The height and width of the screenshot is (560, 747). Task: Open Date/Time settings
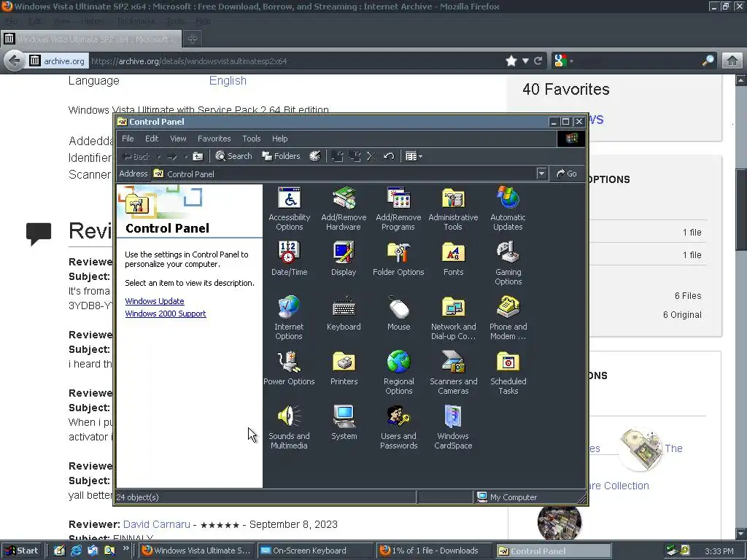[x=289, y=259]
